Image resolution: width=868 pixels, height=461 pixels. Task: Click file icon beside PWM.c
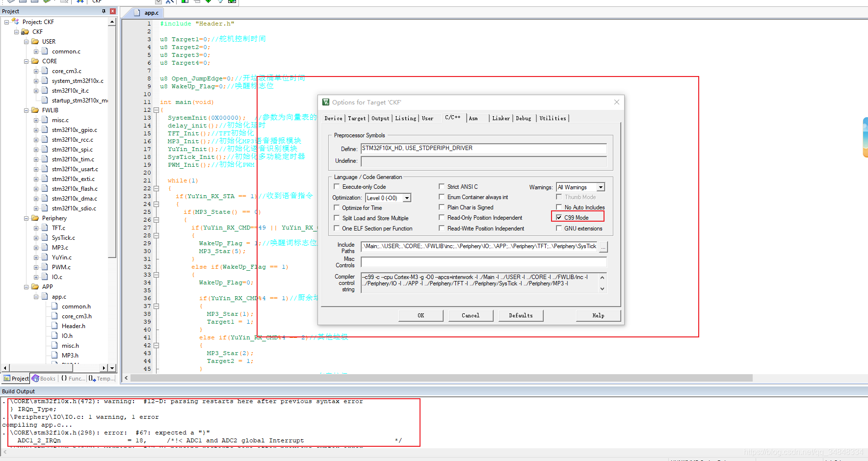point(45,267)
